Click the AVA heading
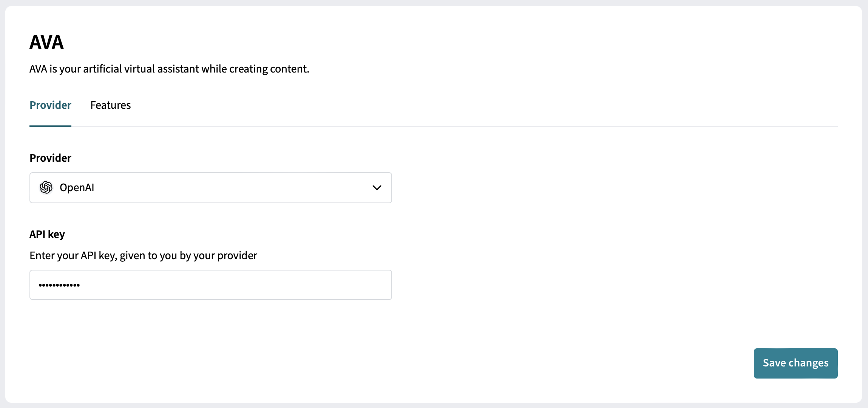This screenshot has width=868, height=408. pos(46,42)
